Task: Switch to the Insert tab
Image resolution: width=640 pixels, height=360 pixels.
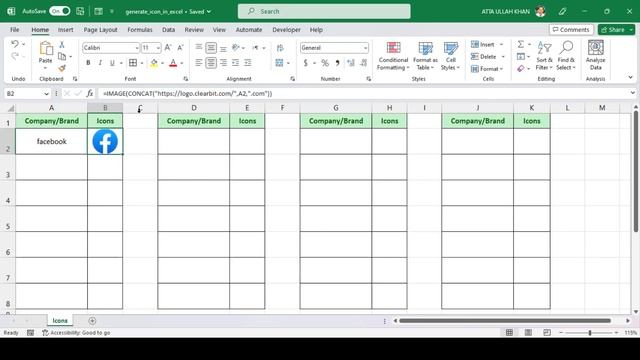Action: click(x=65, y=30)
